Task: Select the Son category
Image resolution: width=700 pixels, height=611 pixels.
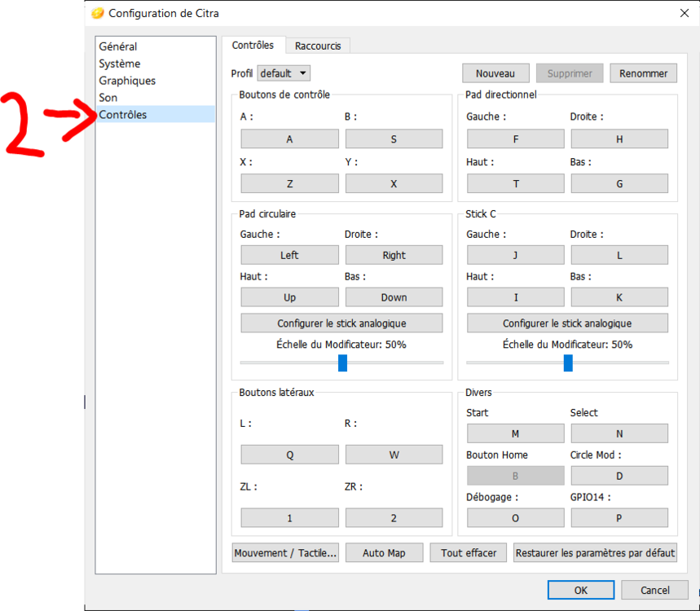Action: coord(108,98)
